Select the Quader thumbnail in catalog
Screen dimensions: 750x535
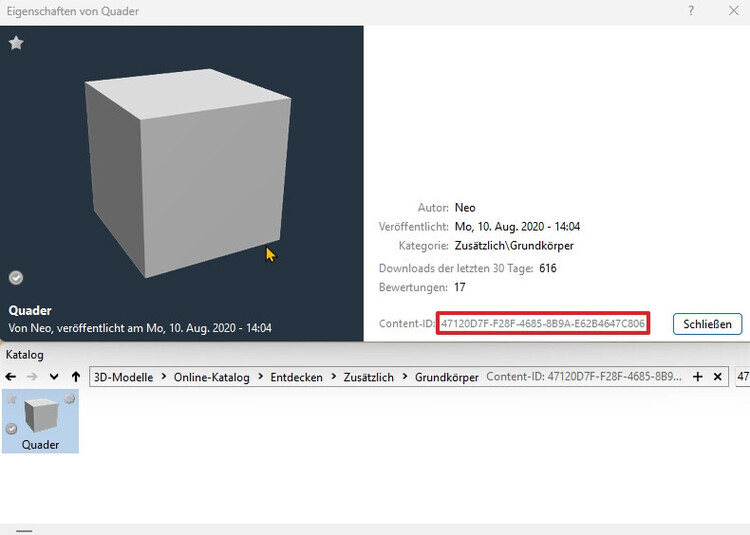(x=40, y=420)
